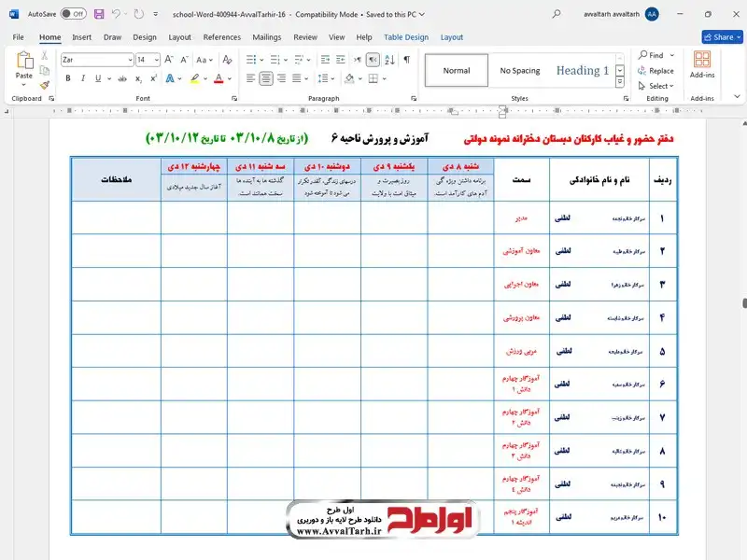The width and height of the screenshot is (747, 560).
Task: Open the References tab
Action: click(x=222, y=37)
